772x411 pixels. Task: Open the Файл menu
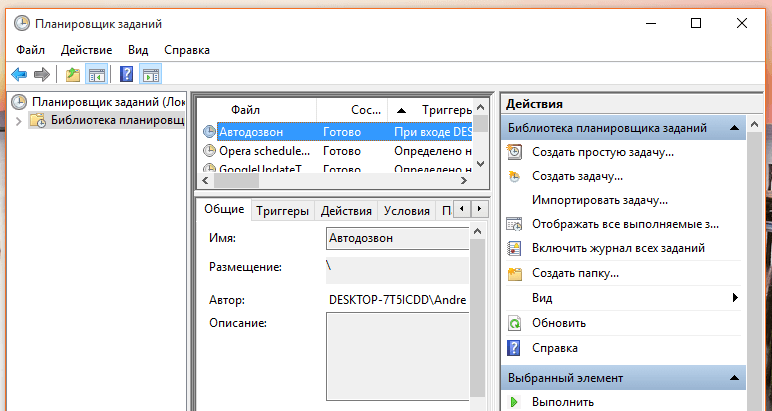click(30, 49)
